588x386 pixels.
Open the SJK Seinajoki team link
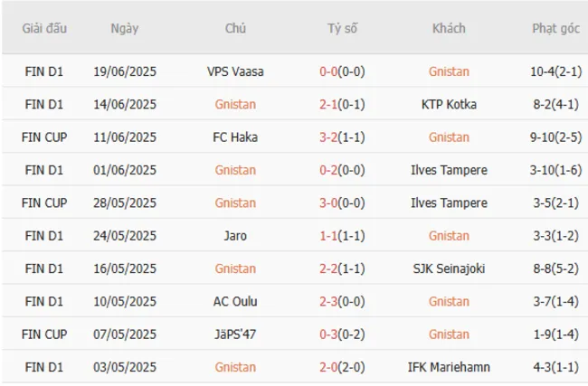(449, 268)
